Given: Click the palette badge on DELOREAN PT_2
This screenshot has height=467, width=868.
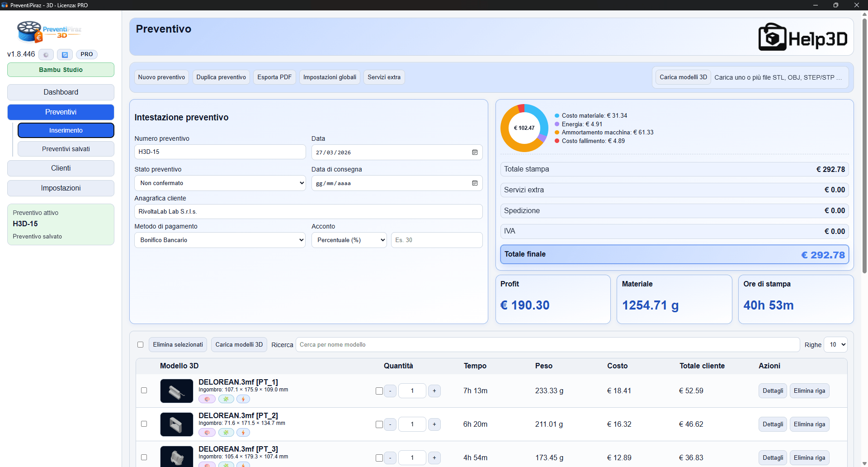Looking at the screenshot, I should click(x=207, y=433).
